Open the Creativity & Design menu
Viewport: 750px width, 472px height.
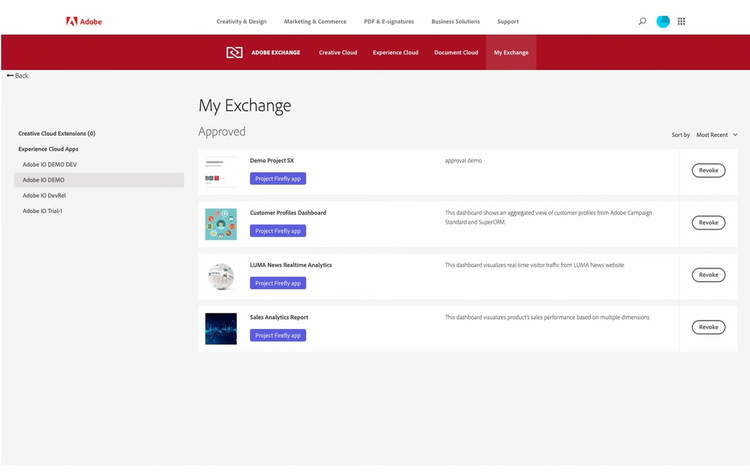pos(242,21)
